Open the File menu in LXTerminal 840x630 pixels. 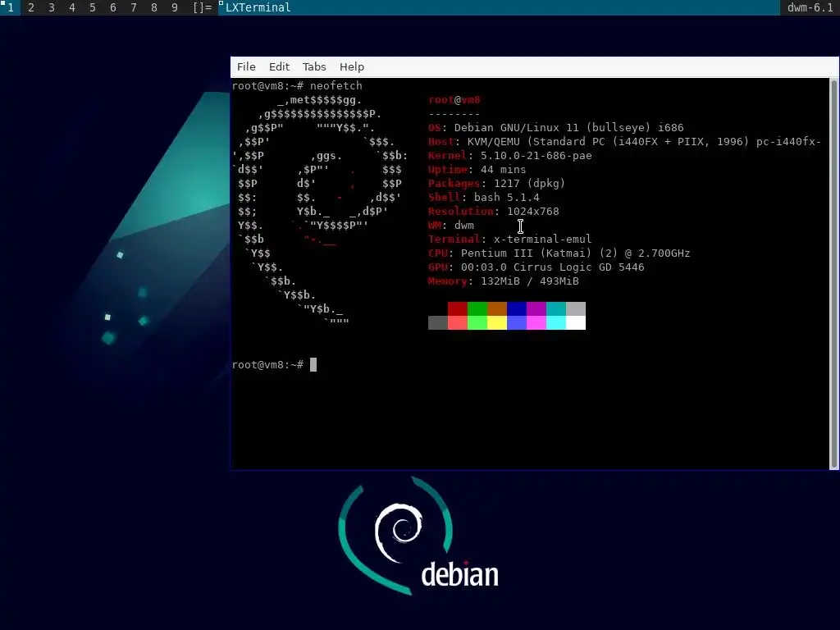[246, 67]
